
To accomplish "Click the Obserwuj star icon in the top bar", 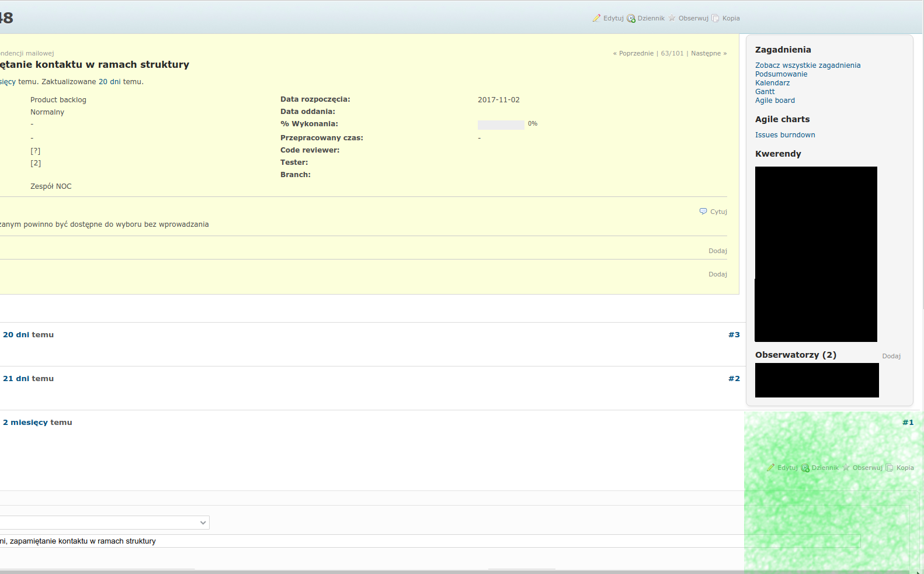I will 672,18.
